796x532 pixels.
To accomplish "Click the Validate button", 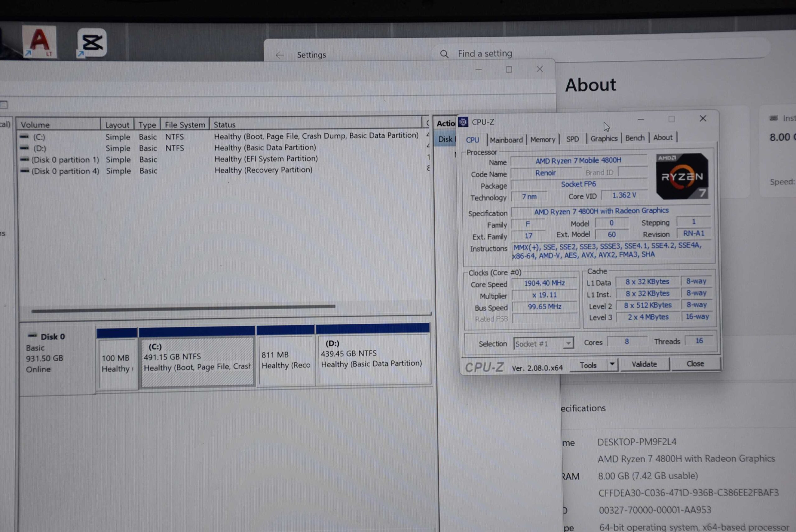I will pyautogui.click(x=644, y=364).
